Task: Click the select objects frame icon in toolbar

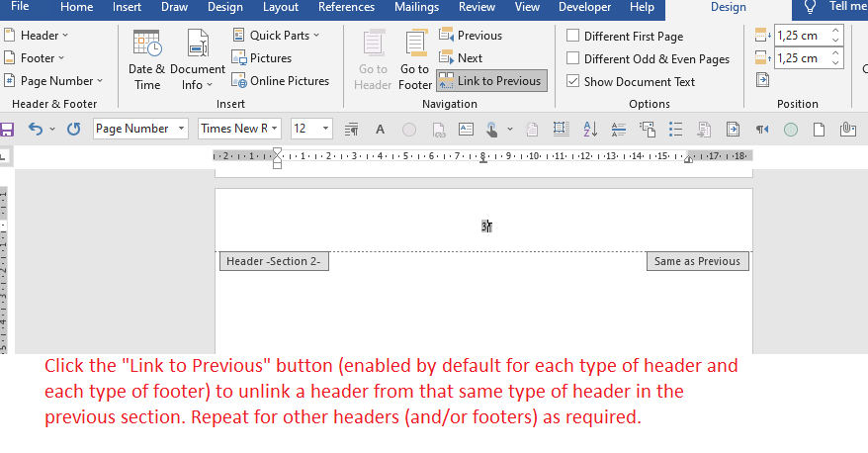Action: [x=561, y=130]
